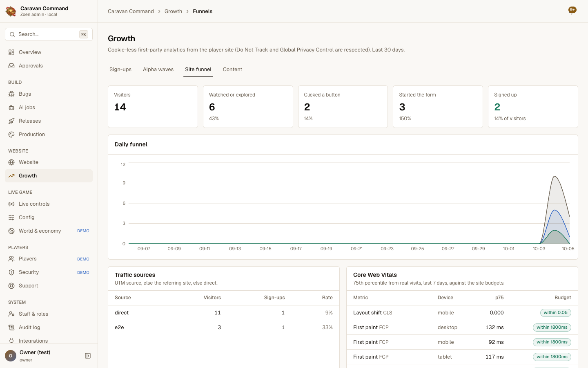Click the Bugs icon in sidebar
Image resolution: width=588 pixels, height=368 pixels.
click(11, 94)
